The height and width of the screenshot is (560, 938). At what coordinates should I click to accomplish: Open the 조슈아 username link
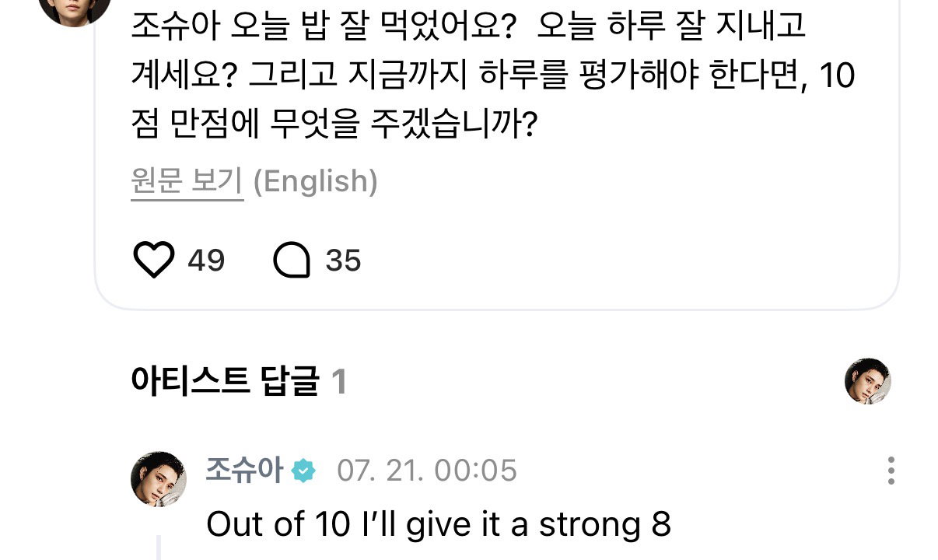[245, 470]
